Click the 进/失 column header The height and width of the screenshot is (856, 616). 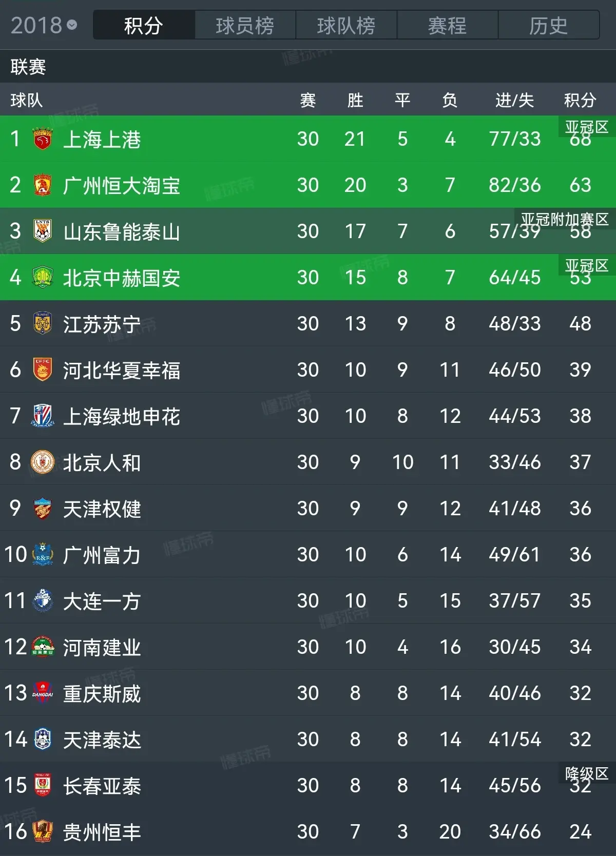tap(514, 100)
